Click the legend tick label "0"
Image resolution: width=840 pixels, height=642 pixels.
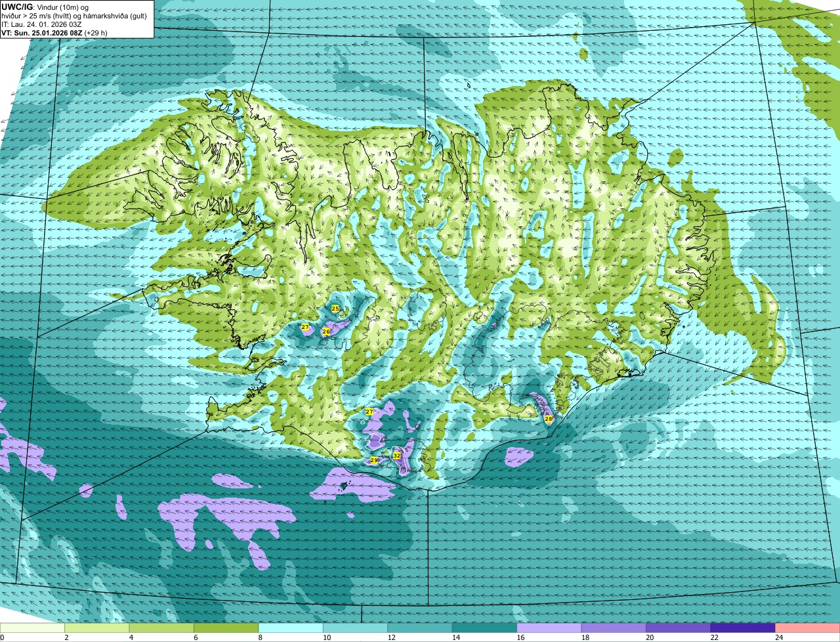pos(2,637)
